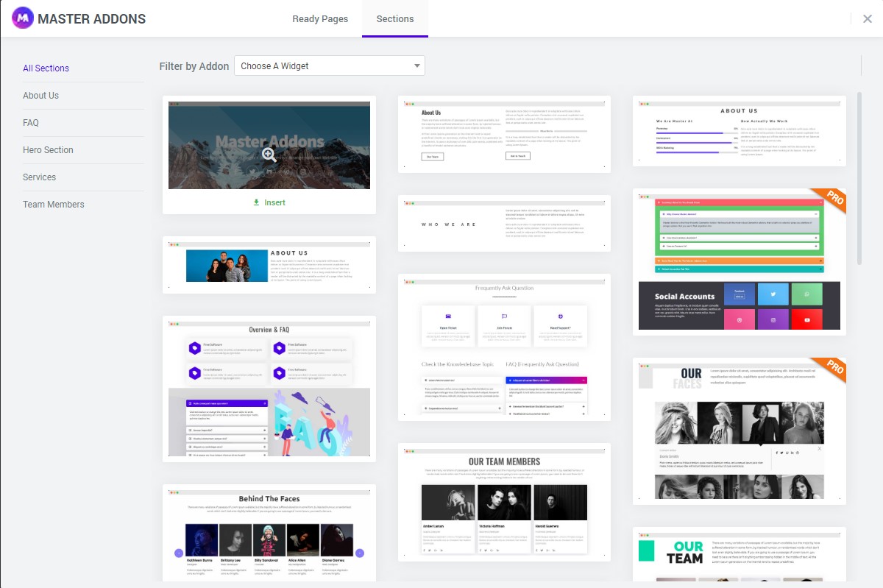Select the Sections tab

coord(395,19)
